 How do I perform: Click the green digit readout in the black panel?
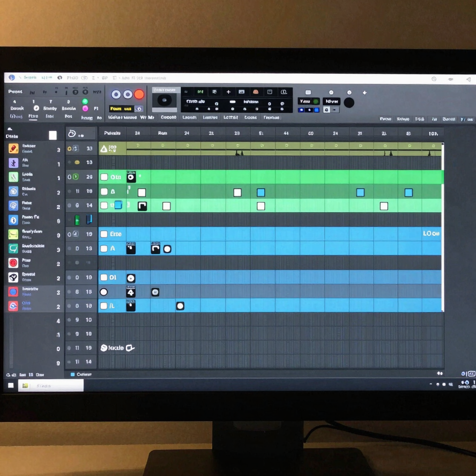click(200, 92)
